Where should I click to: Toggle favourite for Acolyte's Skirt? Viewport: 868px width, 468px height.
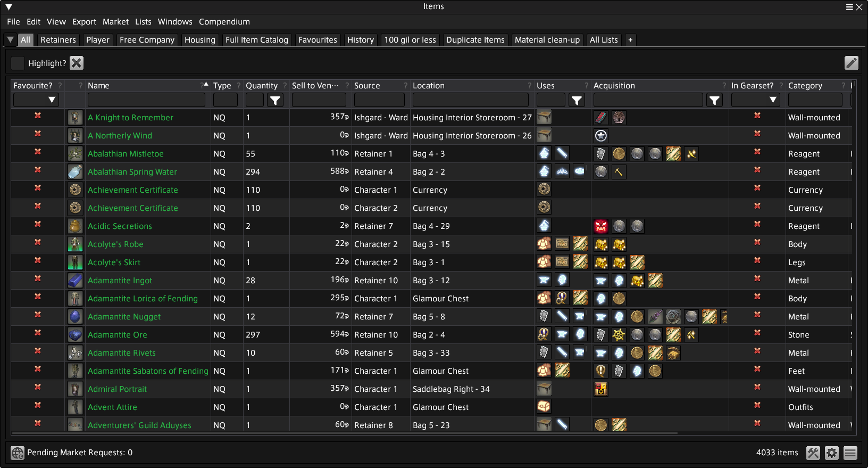38,260
